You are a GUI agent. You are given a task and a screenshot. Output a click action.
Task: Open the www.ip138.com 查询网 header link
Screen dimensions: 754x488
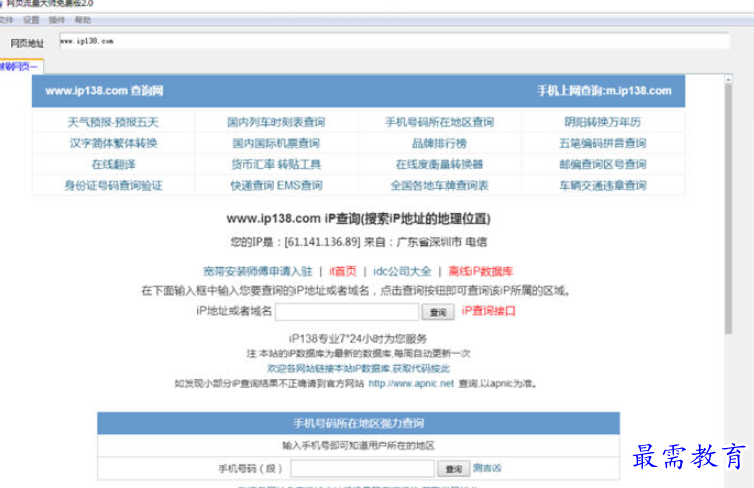104,90
